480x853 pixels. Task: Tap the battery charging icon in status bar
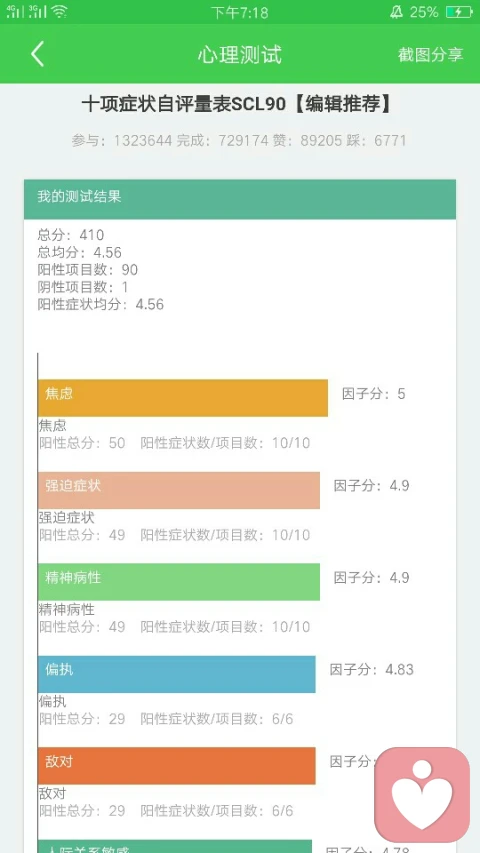(459, 11)
